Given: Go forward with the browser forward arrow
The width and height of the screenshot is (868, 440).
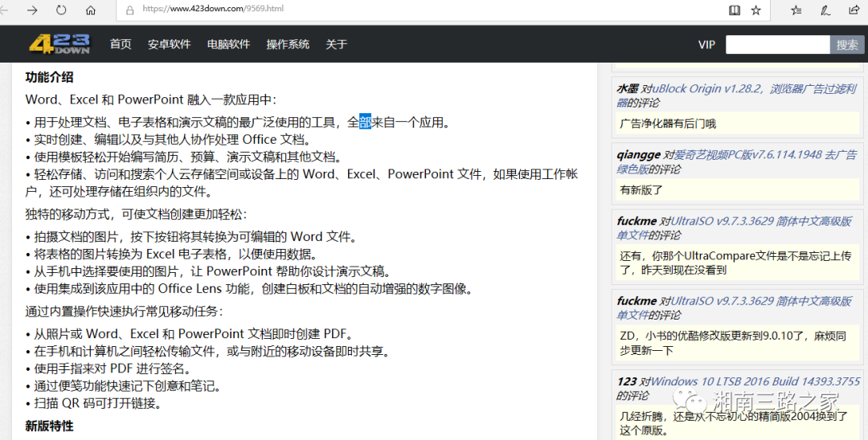Looking at the screenshot, I should pyautogui.click(x=33, y=10).
